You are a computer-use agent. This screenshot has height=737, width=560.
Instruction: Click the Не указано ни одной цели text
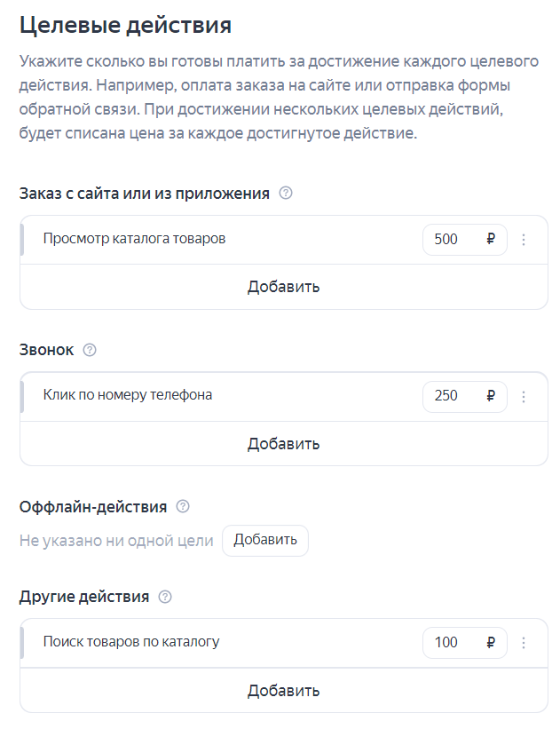click(116, 540)
